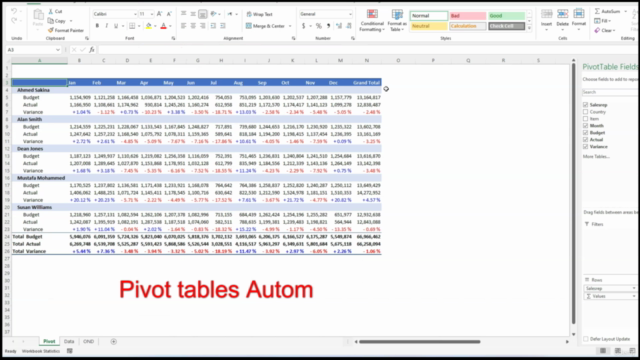Image resolution: width=640 pixels, height=360 pixels.
Task: Switch to the Pivot sheet tab
Action: pyautogui.click(x=49, y=341)
